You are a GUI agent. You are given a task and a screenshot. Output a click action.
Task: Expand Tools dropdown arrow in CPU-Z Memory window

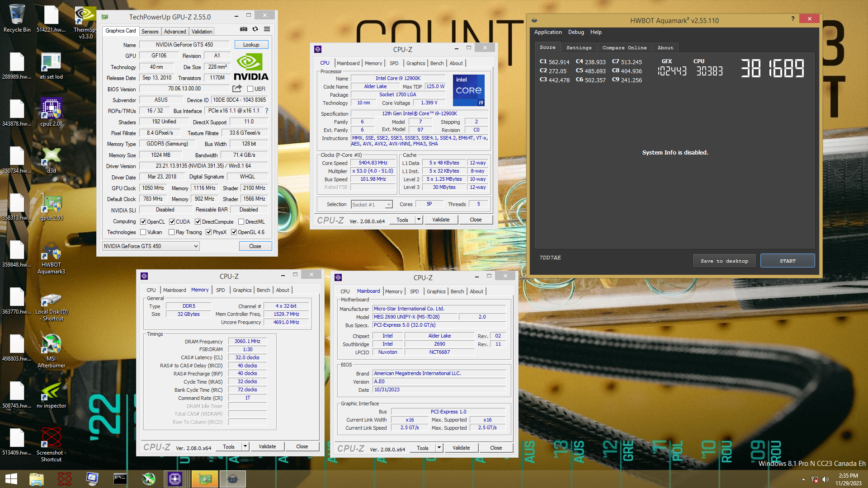point(245,446)
